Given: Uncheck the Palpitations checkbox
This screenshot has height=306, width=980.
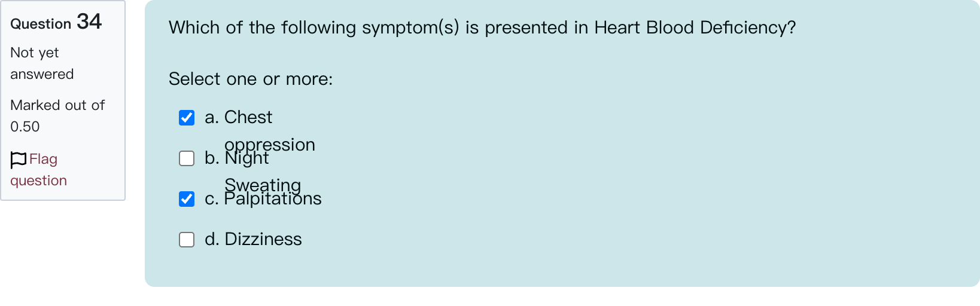Looking at the screenshot, I should [x=187, y=199].
